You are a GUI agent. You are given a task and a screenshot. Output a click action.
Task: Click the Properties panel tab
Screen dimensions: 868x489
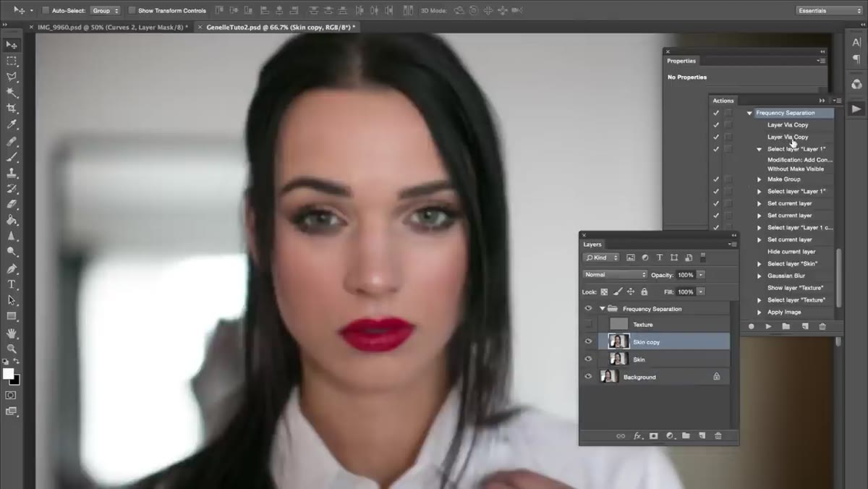(x=681, y=61)
